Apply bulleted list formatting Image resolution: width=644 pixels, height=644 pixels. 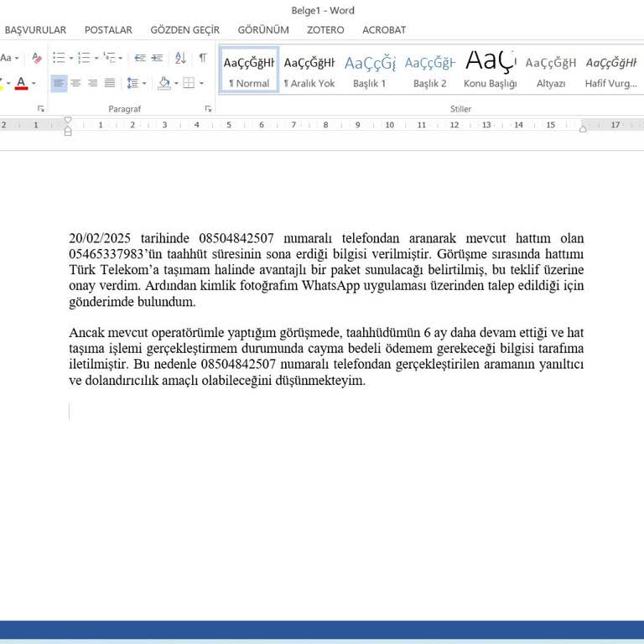point(58,58)
